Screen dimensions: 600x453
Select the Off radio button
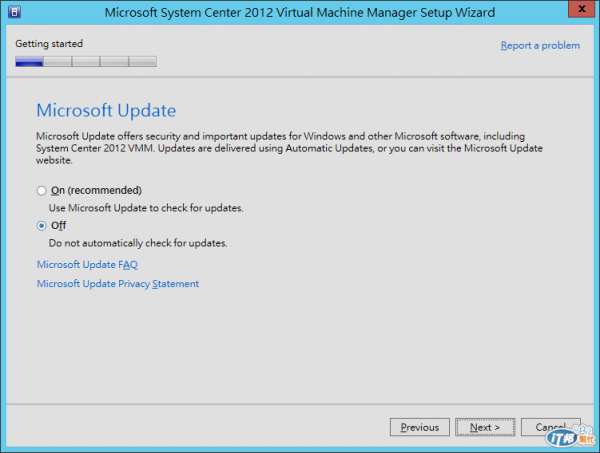[41, 226]
